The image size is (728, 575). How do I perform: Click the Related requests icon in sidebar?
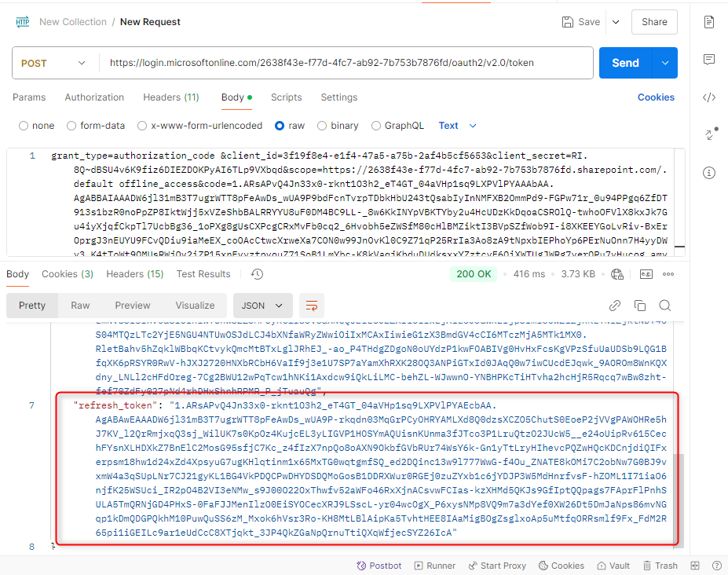point(711,134)
